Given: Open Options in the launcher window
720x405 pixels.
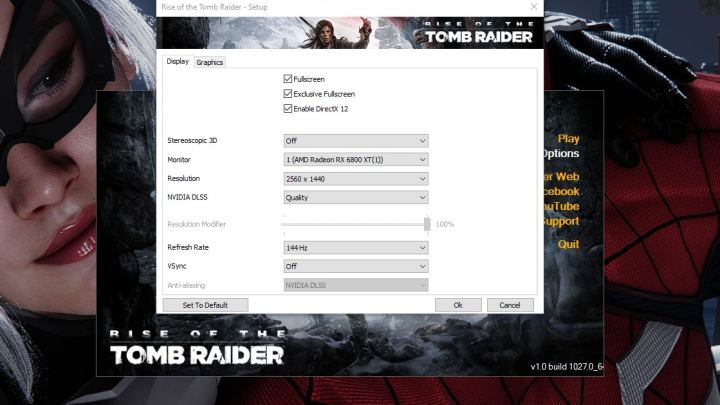Looking at the screenshot, I should click(562, 153).
